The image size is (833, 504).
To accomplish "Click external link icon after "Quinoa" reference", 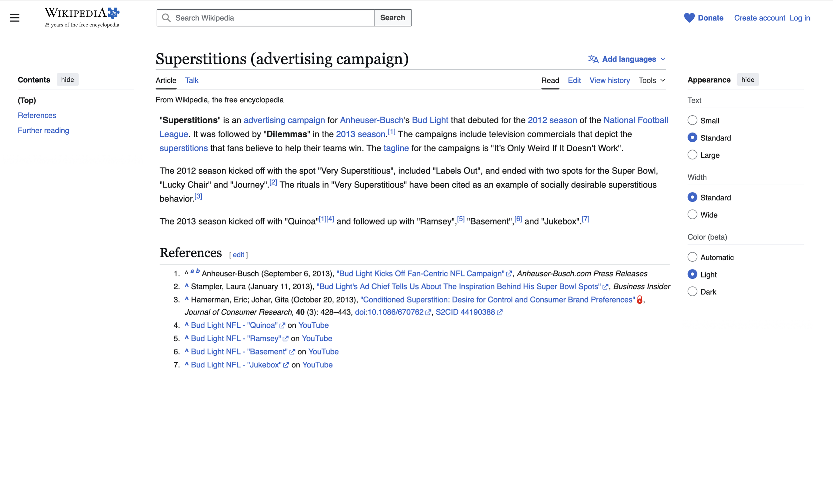I will (x=282, y=325).
